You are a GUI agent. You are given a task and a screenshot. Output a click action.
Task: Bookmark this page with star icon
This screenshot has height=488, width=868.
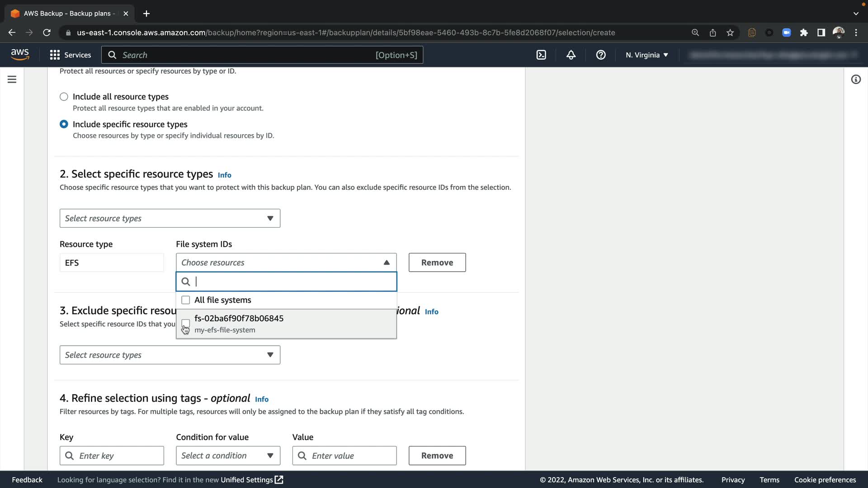coord(730,33)
